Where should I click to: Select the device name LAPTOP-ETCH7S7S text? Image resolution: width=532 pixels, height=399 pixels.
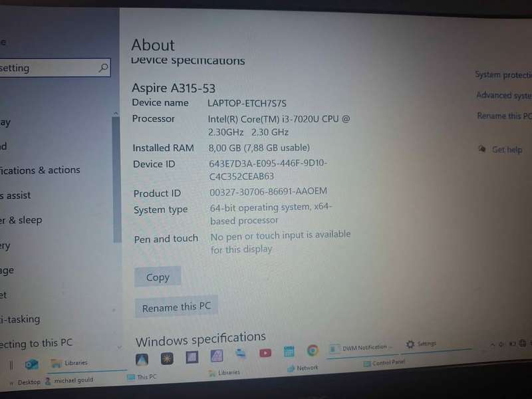(x=247, y=103)
